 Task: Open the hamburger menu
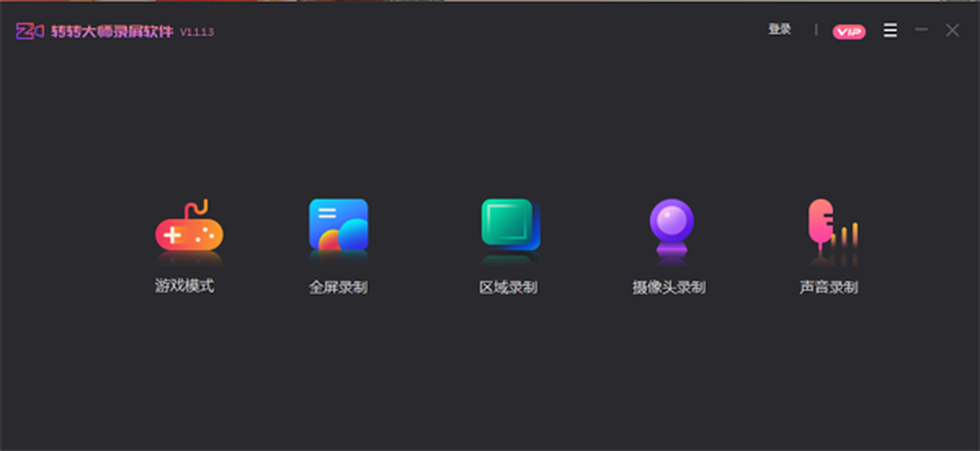tap(890, 30)
